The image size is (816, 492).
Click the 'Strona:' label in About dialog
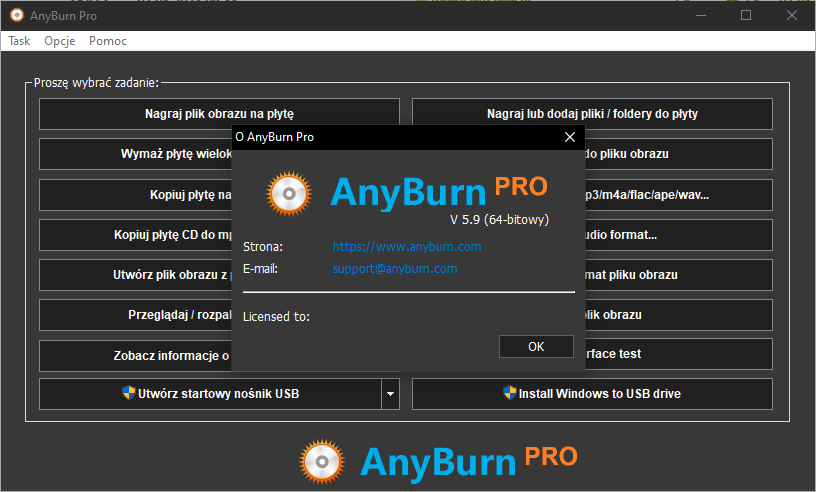[263, 247]
